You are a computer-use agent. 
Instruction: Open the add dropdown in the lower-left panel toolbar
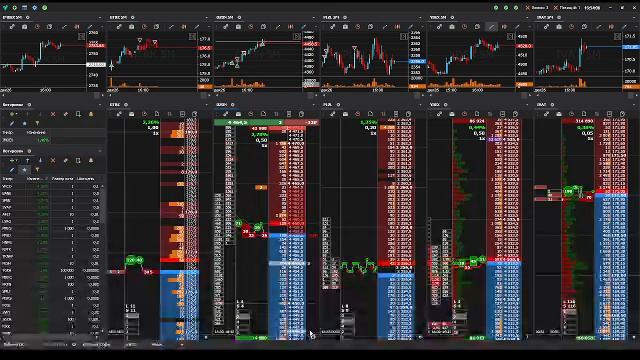click(13, 161)
